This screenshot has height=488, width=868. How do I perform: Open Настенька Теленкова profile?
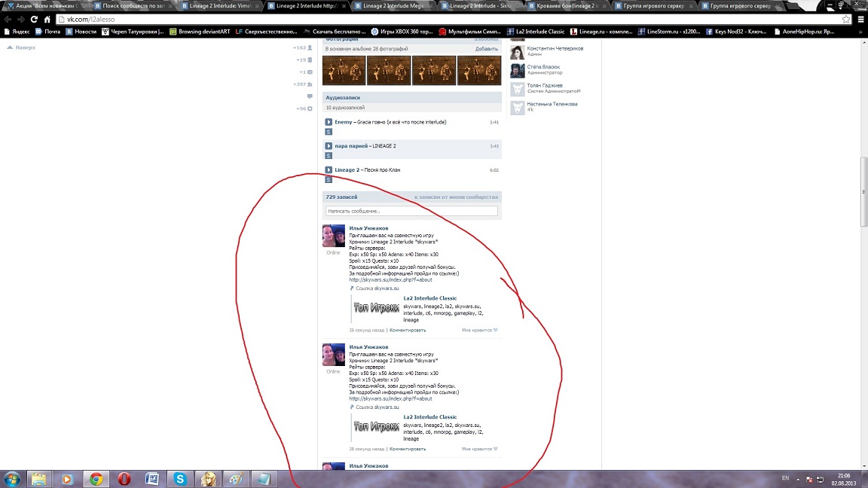tap(552, 104)
